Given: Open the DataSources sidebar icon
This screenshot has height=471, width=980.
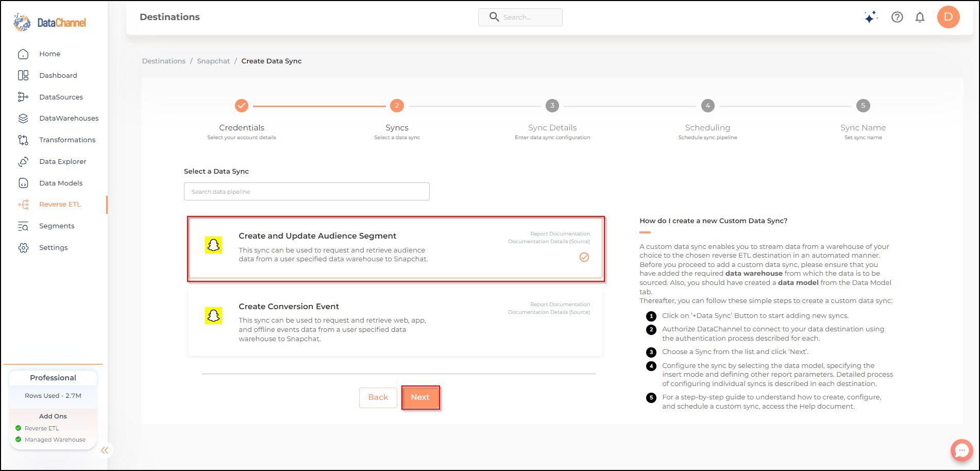Looking at the screenshot, I should 23,97.
